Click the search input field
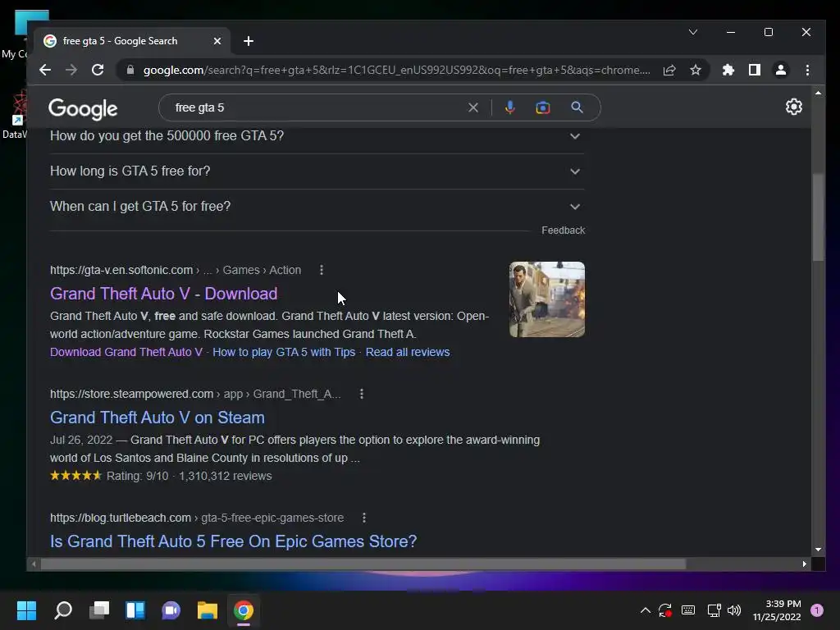Image resolution: width=840 pixels, height=630 pixels. (x=319, y=107)
